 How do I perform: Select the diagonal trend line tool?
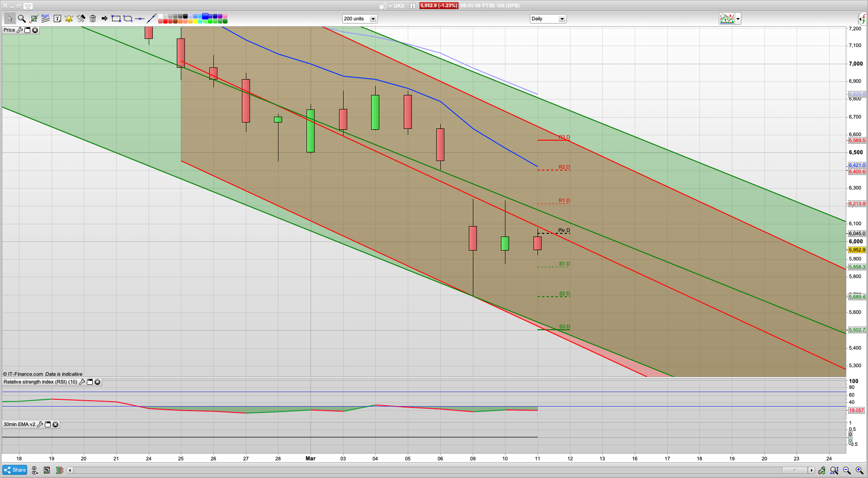(151, 19)
